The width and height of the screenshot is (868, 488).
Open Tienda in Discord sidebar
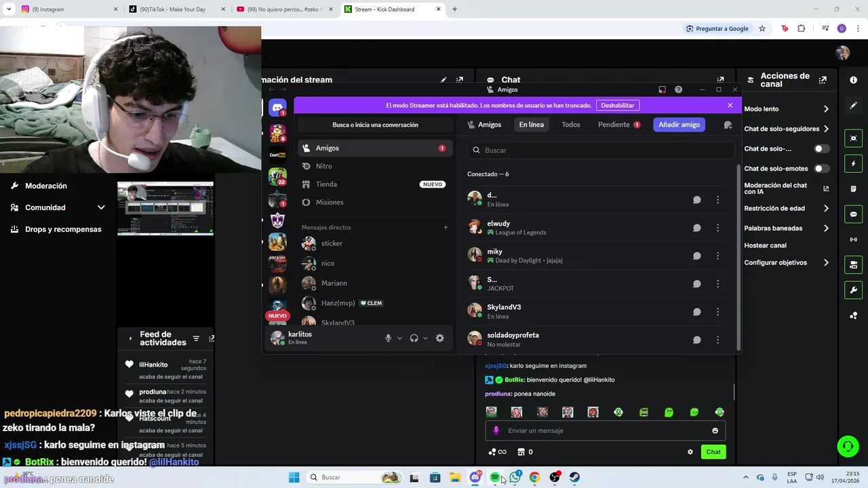(375, 184)
